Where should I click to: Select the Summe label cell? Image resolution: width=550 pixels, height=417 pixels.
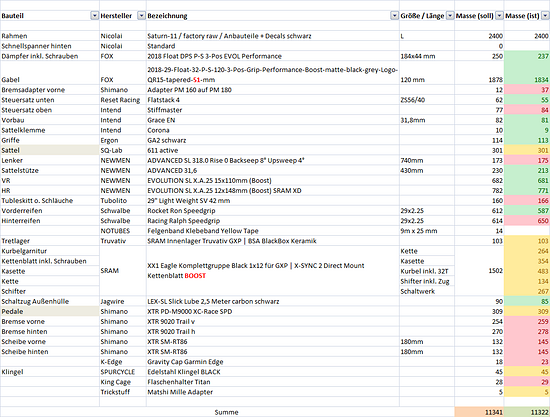point(227,412)
